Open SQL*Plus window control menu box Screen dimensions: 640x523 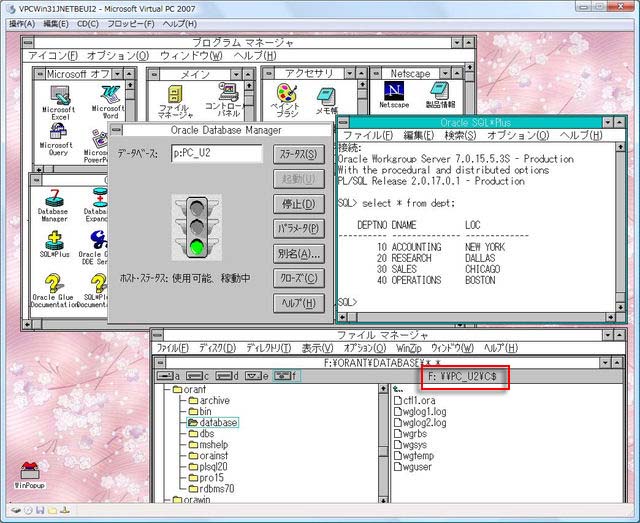(344, 122)
